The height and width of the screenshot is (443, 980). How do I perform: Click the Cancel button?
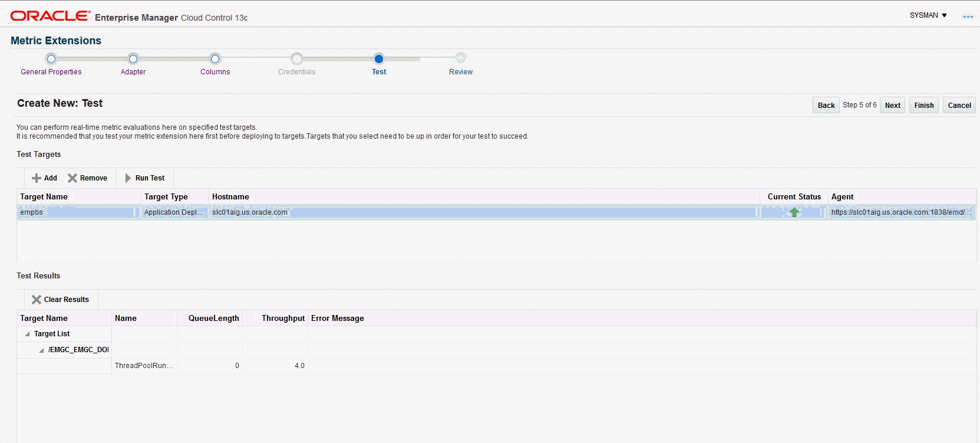959,105
